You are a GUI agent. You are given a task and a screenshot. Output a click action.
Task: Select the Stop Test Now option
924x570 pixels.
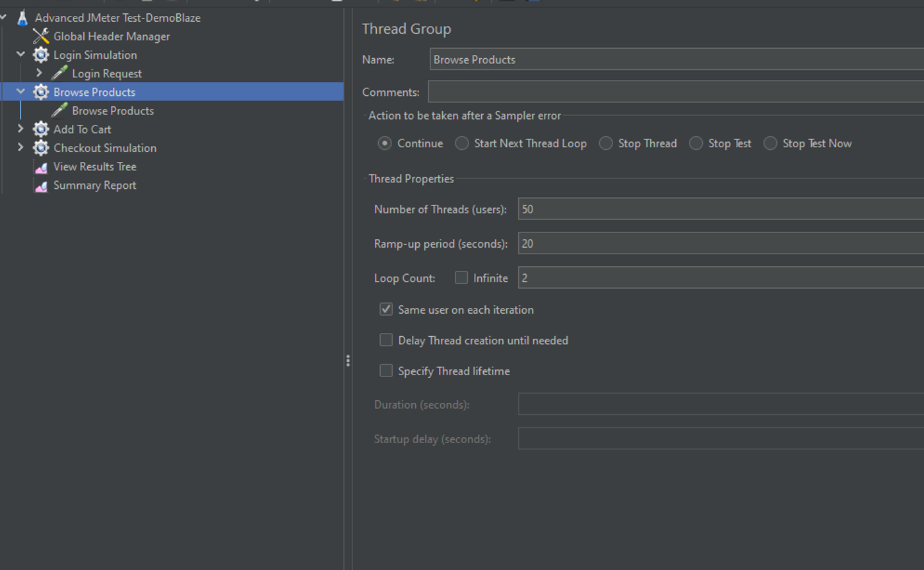coord(770,143)
